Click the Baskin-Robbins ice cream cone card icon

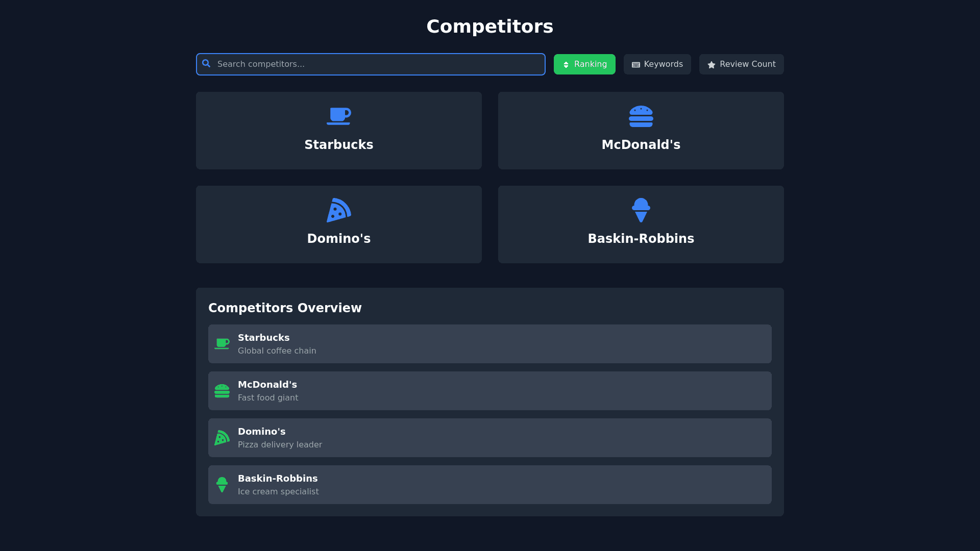point(641,210)
